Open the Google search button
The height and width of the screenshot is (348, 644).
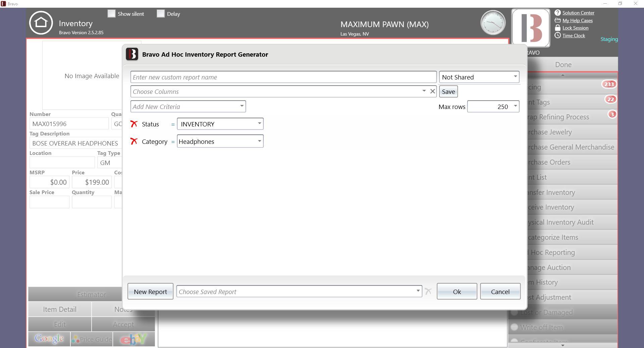(49, 339)
